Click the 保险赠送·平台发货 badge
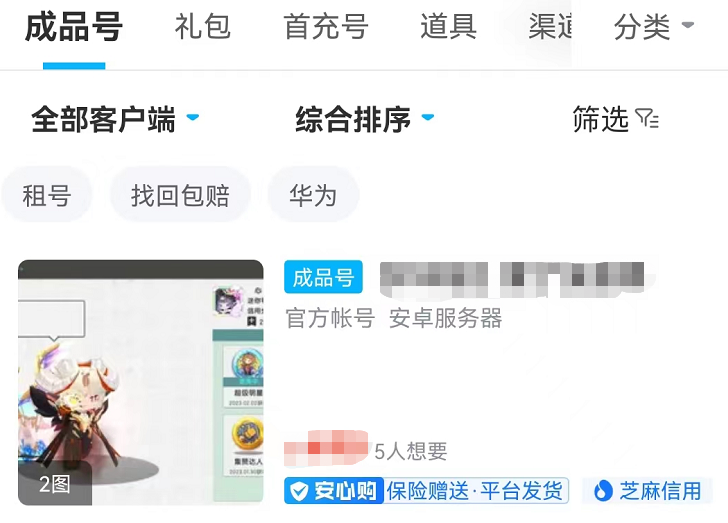 (475, 491)
